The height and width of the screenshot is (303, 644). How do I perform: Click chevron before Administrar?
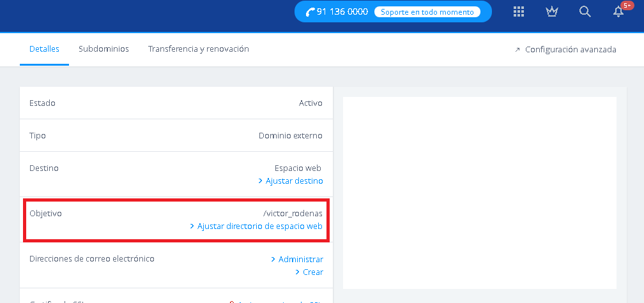(x=273, y=260)
